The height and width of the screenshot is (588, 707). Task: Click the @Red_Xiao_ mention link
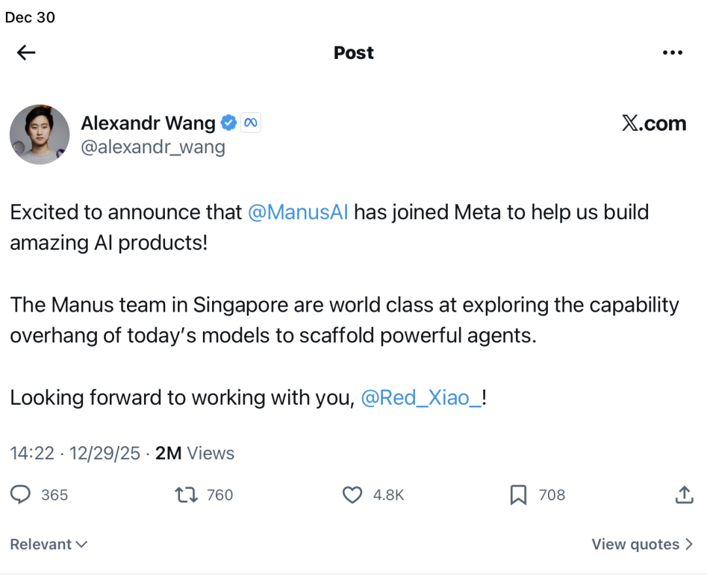coord(421,397)
